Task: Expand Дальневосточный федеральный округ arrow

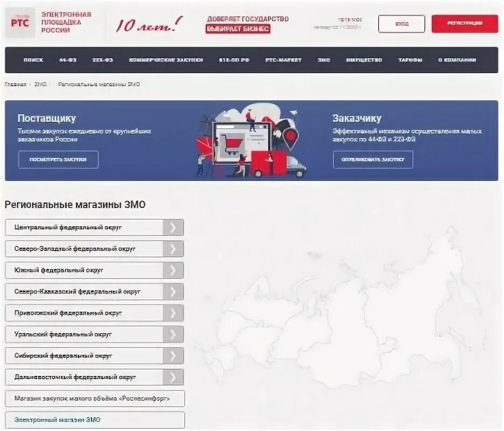Action: point(173,377)
